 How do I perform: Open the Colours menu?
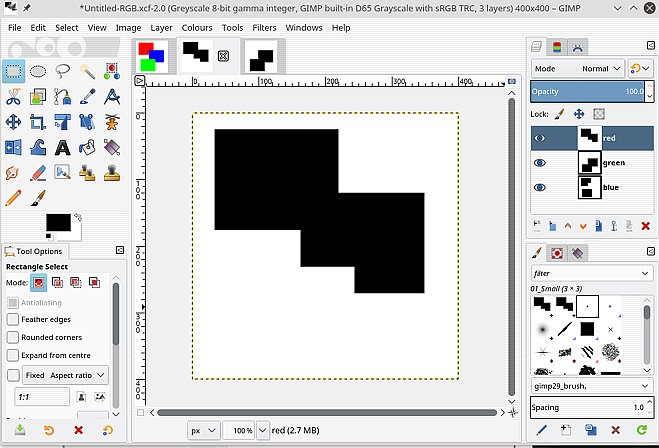(197, 28)
